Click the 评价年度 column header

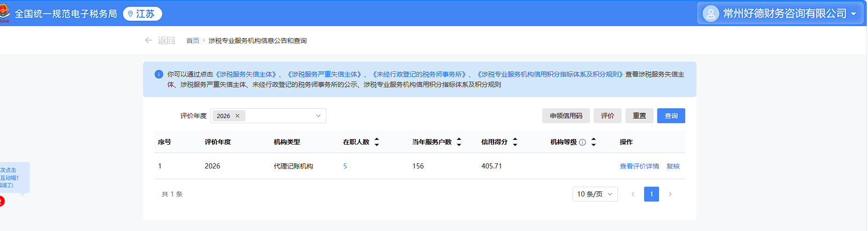[218, 142]
